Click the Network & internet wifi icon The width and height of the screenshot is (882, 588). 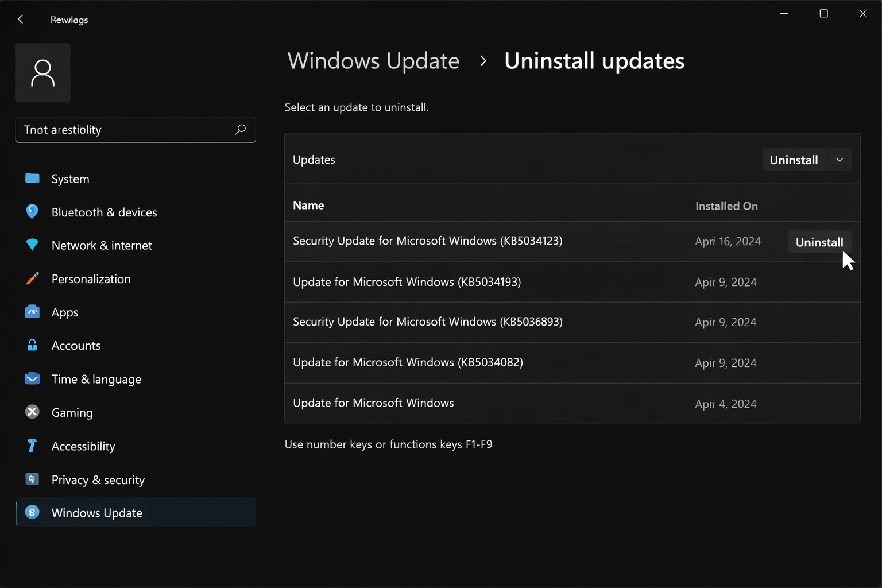[32, 245]
